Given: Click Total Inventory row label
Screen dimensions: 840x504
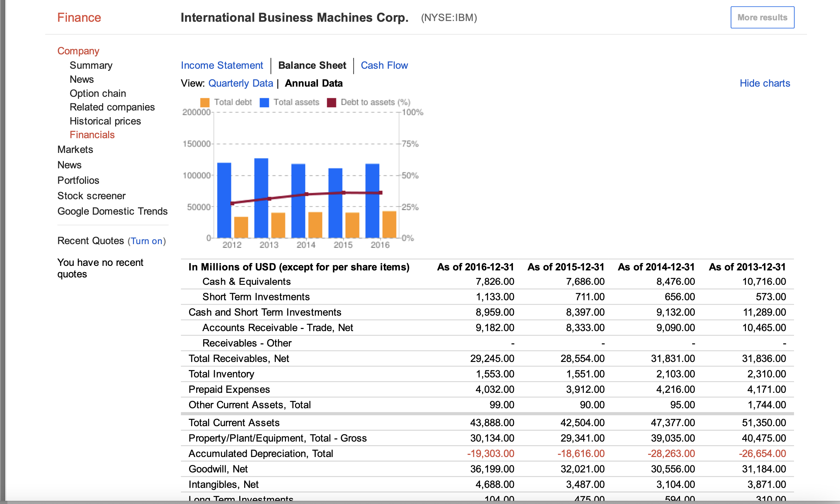Looking at the screenshot, I should coord(221,374).
